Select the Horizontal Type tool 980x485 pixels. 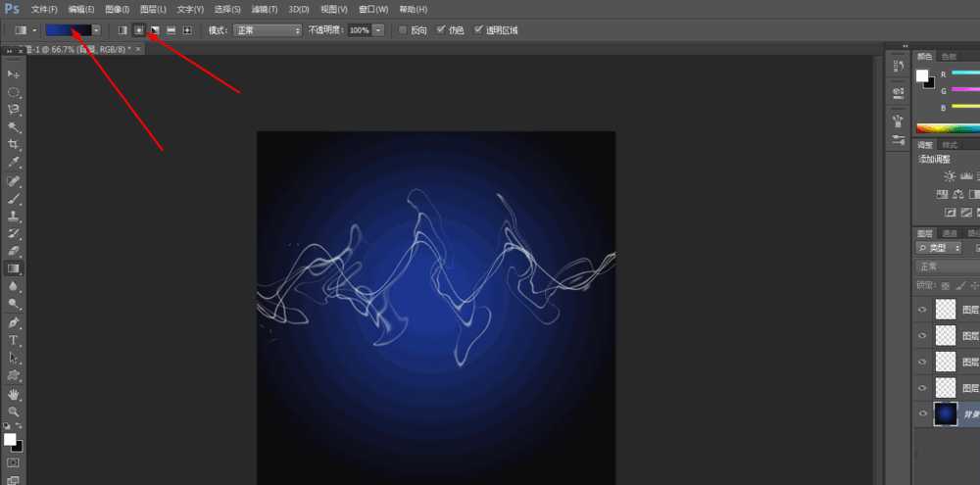13,341
